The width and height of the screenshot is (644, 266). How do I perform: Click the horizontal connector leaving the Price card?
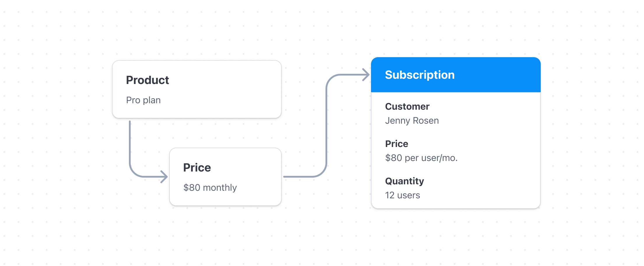tap(297, 176)
